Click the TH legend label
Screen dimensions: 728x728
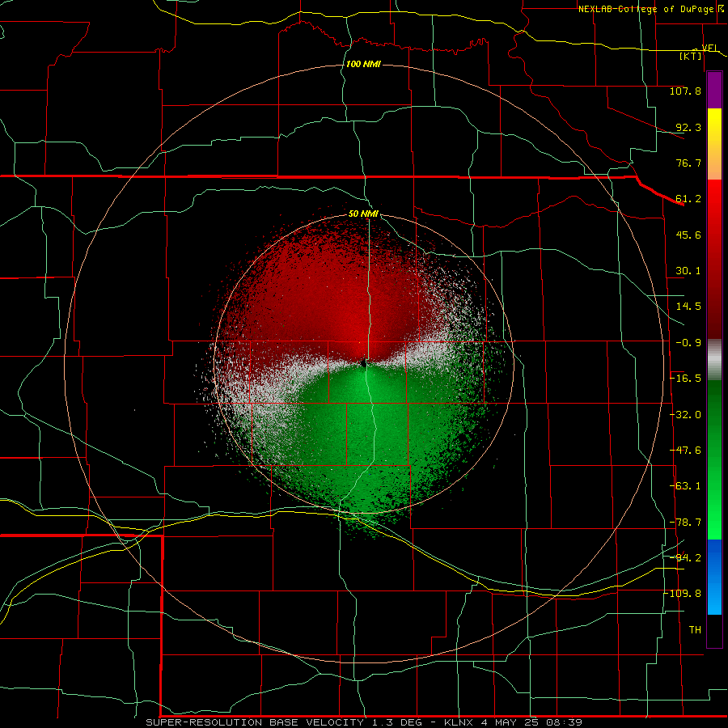click(x=695, y=630)
